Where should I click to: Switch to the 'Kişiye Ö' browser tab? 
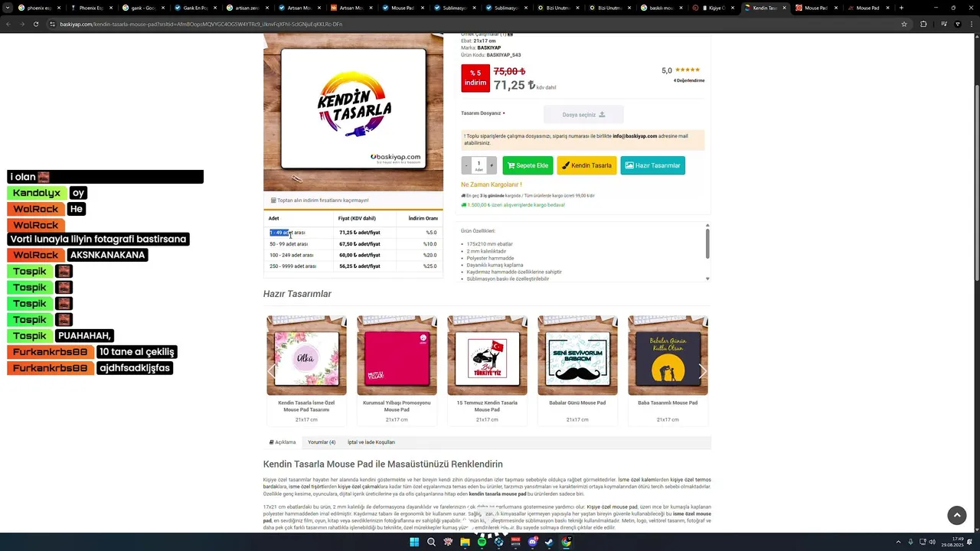pyautogui.click(x=716, y=8)
